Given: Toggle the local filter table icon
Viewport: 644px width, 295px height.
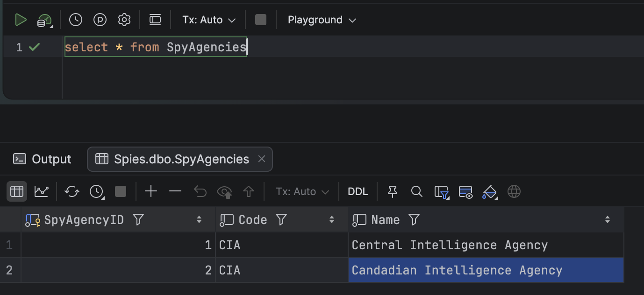Looking at the screenshot, I should point(442,192).
